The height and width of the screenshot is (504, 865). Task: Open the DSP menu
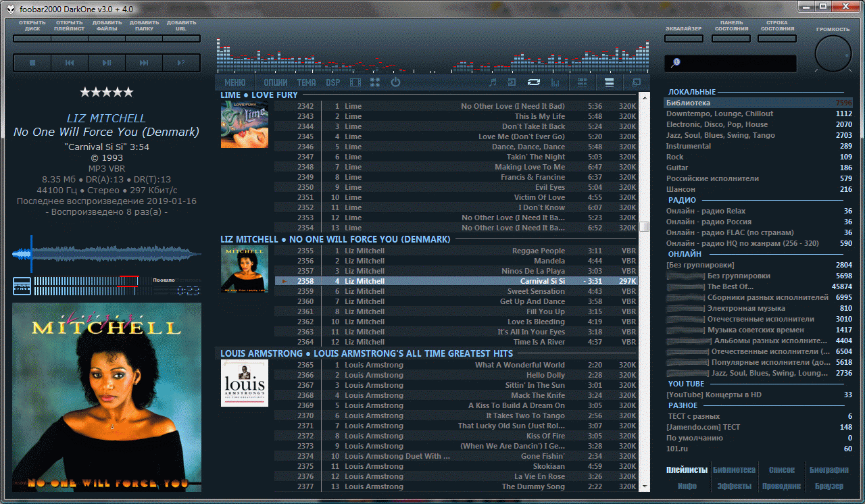pyautogui.click(x=333, y=83)
